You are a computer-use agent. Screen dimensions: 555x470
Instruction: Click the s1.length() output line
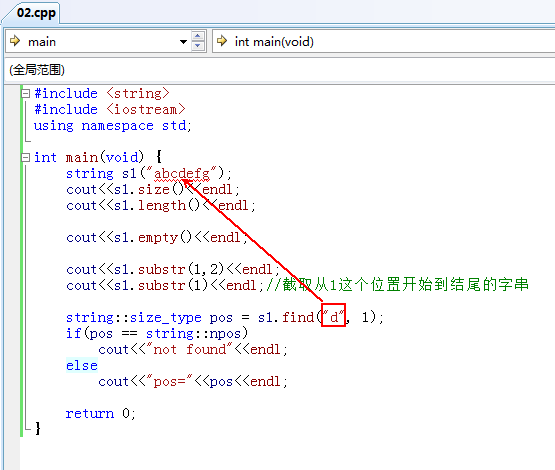pos(161,206)
